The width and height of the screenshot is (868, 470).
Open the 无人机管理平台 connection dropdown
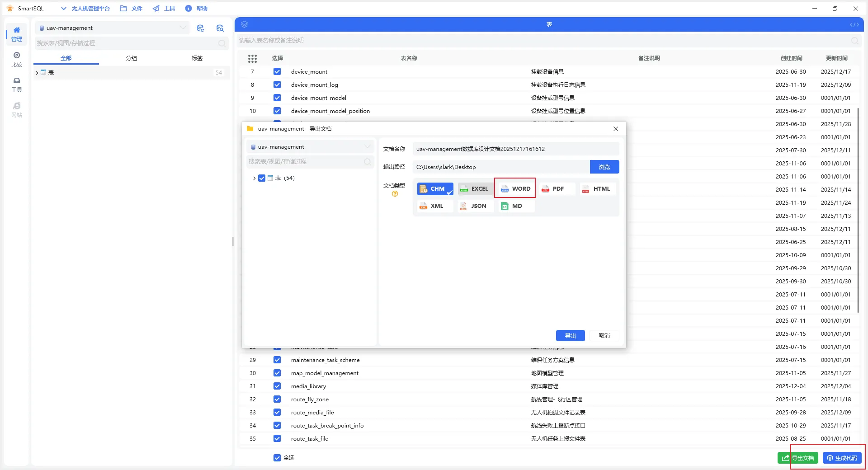(86, 8)
